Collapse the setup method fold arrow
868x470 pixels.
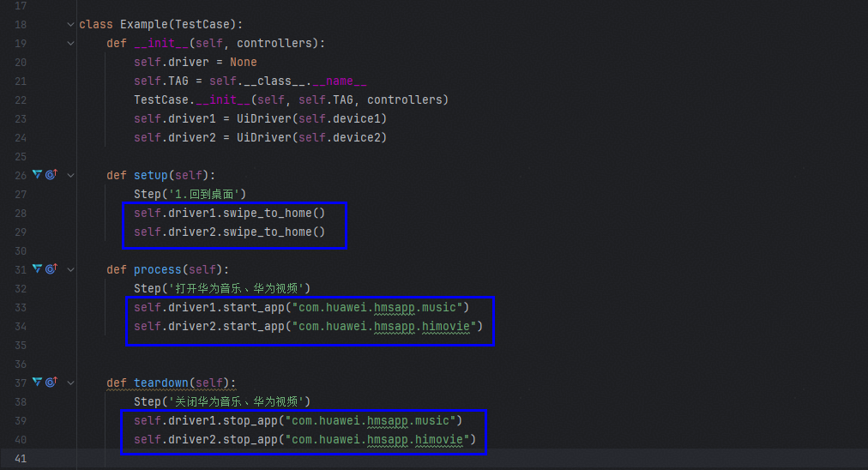pyautogui.click(x=70, y=176)
